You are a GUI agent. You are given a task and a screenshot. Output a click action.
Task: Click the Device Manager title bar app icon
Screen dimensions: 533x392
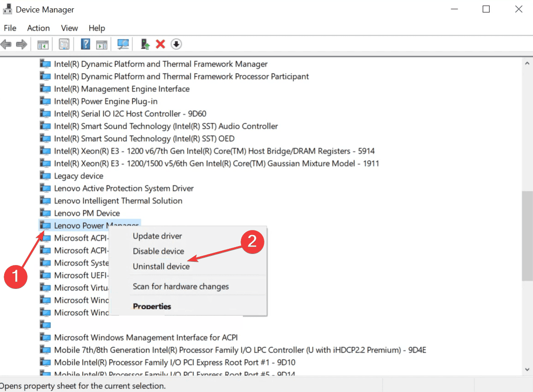pos(7,10)
